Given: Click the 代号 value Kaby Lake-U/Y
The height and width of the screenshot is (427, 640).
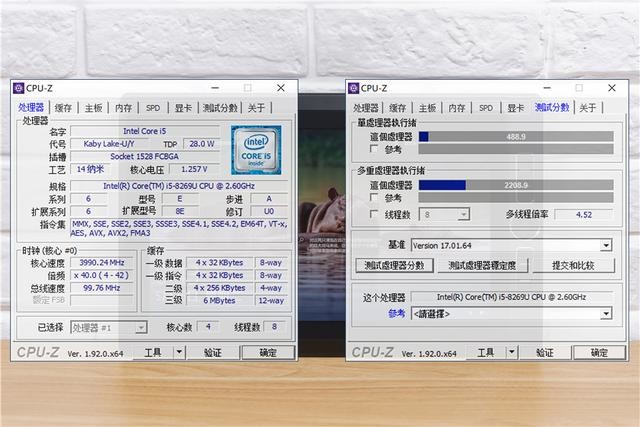Looking at the screenshot, I should click(109, 144).
